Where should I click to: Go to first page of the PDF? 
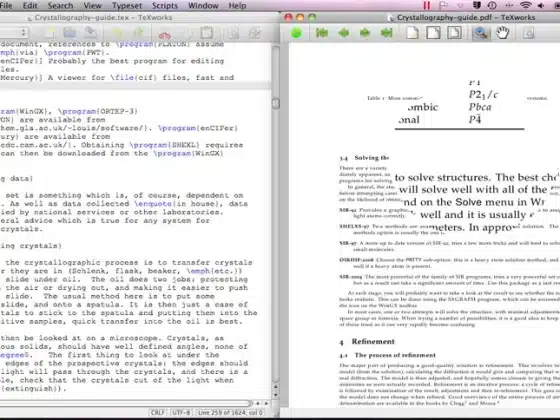pyautogui.click(x=322, y=33)
